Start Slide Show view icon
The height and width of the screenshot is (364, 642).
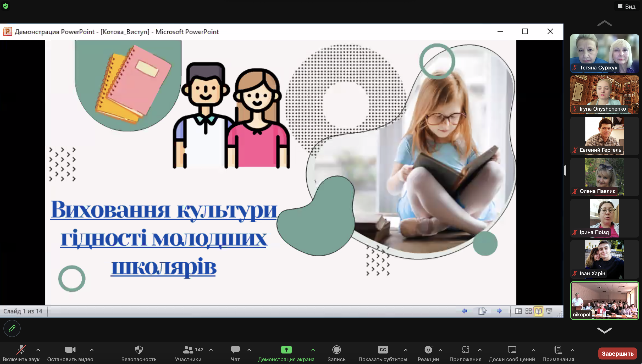tap(549, 311)
